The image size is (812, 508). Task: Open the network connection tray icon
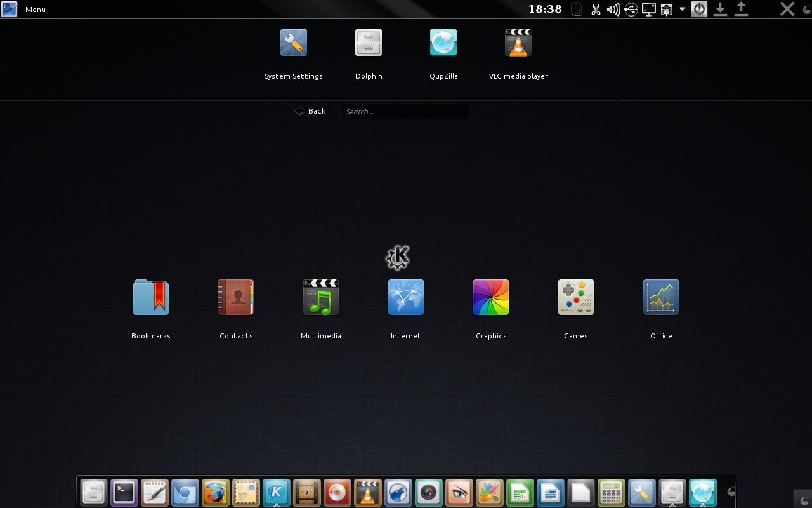pos(667,9)
